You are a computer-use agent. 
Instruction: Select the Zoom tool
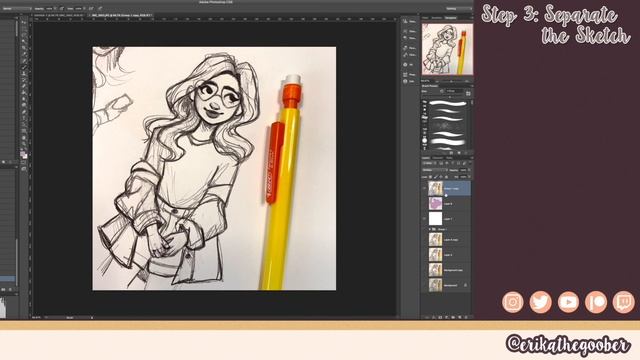point(24,144)
